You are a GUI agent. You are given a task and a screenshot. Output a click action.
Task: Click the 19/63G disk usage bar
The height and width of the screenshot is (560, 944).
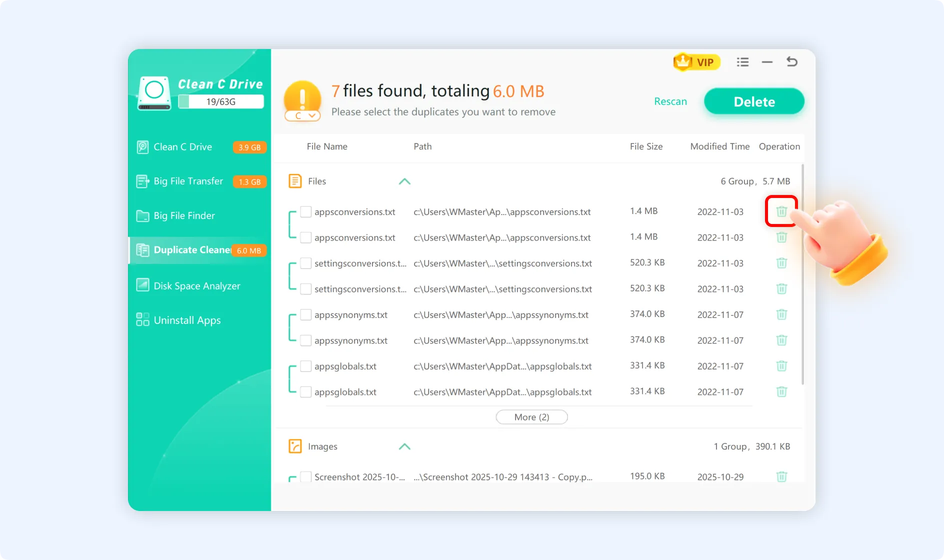point(220,102)
